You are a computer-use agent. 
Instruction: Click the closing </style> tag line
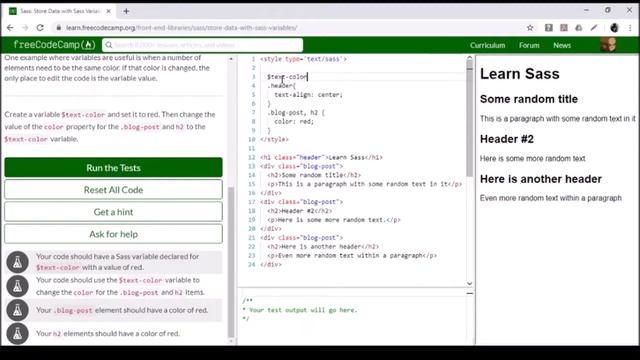274,139
